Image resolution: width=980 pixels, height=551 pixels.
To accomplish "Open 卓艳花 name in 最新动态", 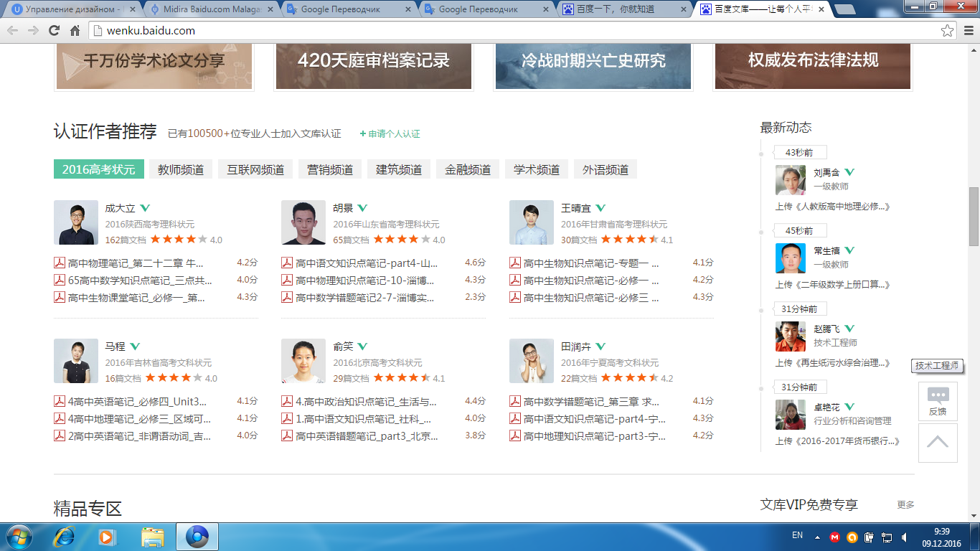I will coord(826,407).
